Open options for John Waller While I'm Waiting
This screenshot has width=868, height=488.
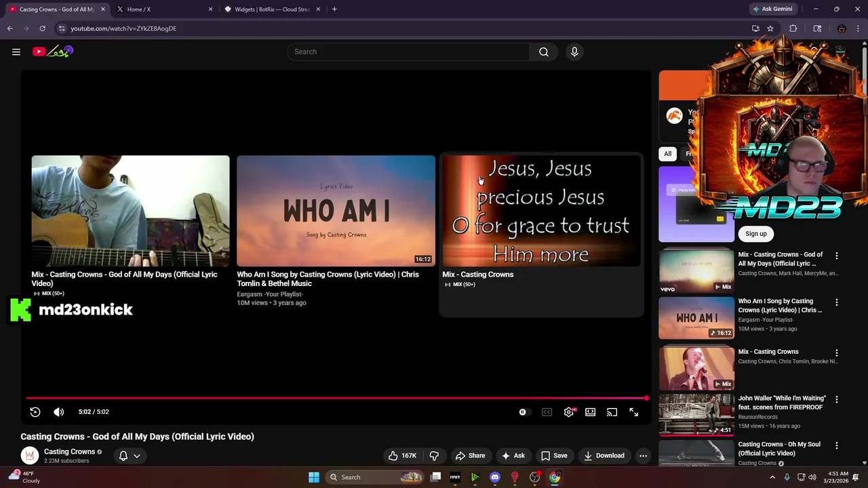pyautogui.click(x=837, y=399)
